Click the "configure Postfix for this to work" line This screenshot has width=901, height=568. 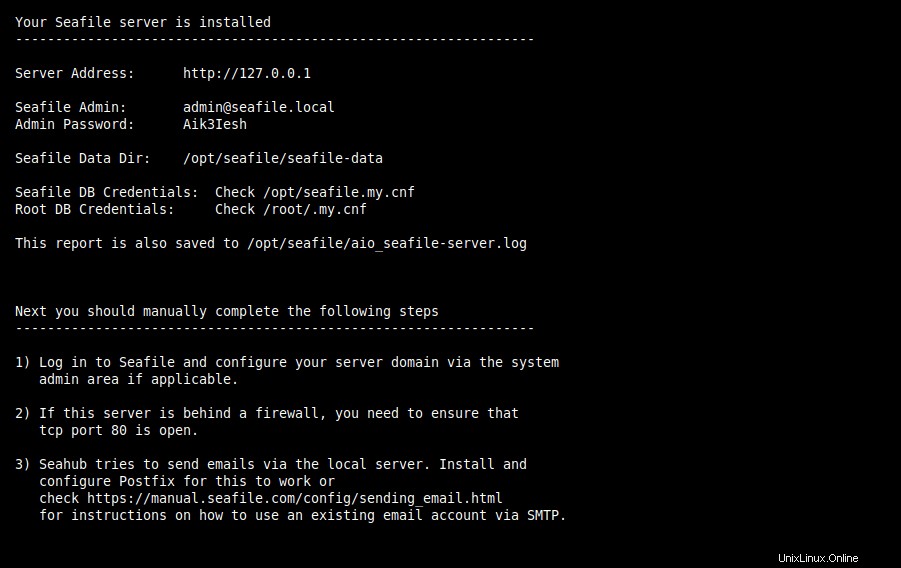coord(186,481)
